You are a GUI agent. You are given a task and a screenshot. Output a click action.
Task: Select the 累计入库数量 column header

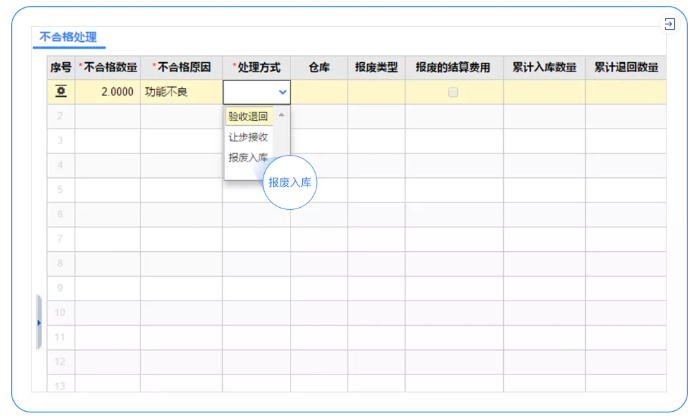pyautogui.click(x=544, y=68)
